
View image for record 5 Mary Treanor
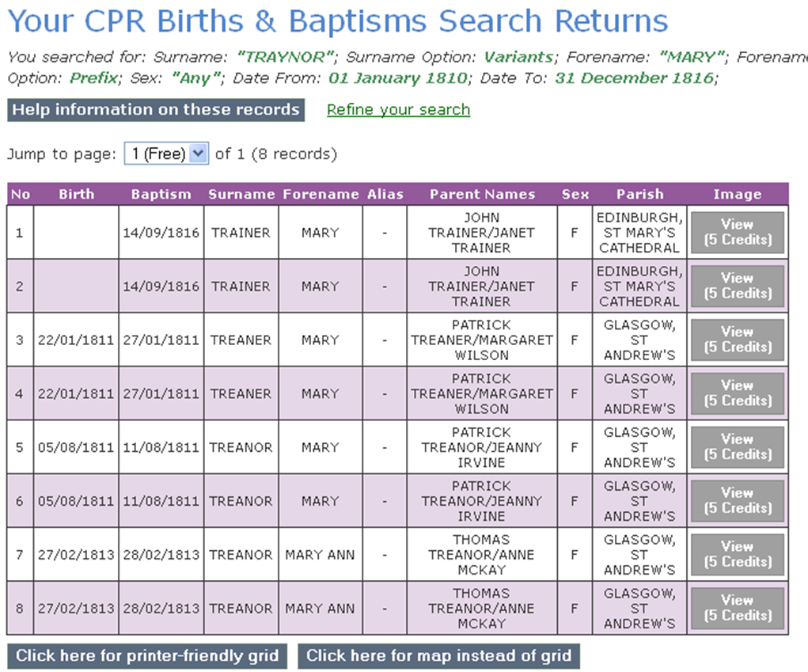pyautogui.click(x=738, y=446)
